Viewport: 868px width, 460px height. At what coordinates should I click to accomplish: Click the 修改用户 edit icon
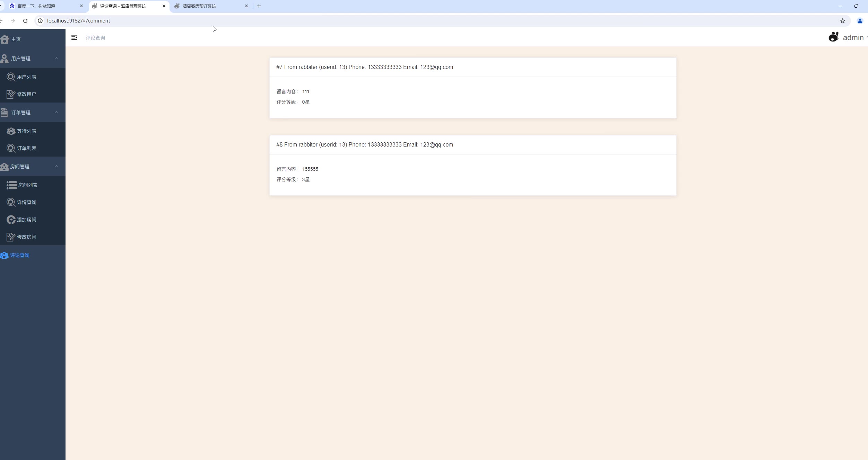[11, 94]
